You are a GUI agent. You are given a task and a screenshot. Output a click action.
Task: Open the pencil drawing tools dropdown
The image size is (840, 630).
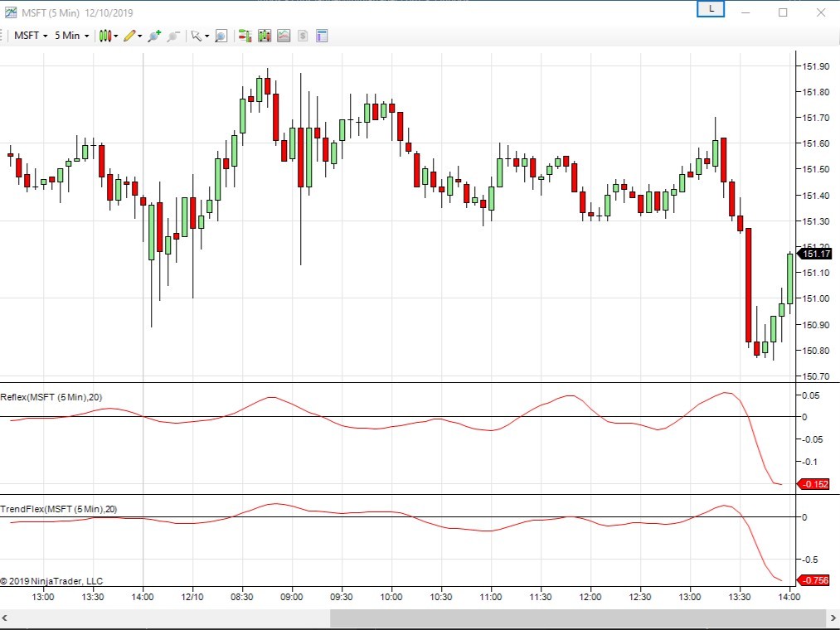tap(133, 36)
